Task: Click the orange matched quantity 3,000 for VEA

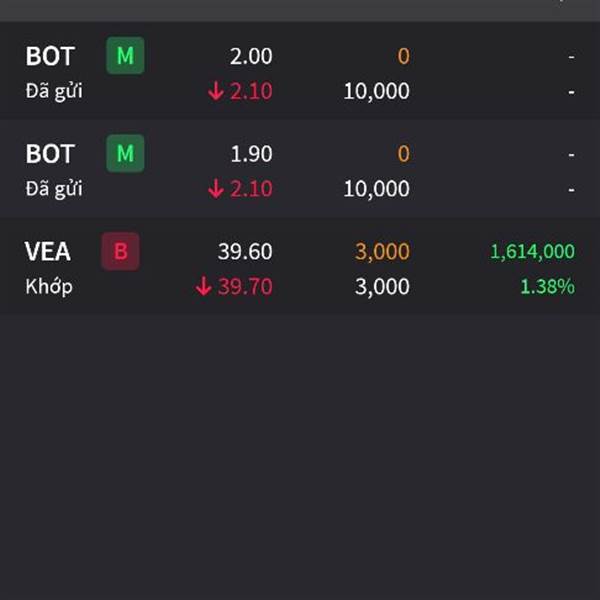Action: click(382, 252)
